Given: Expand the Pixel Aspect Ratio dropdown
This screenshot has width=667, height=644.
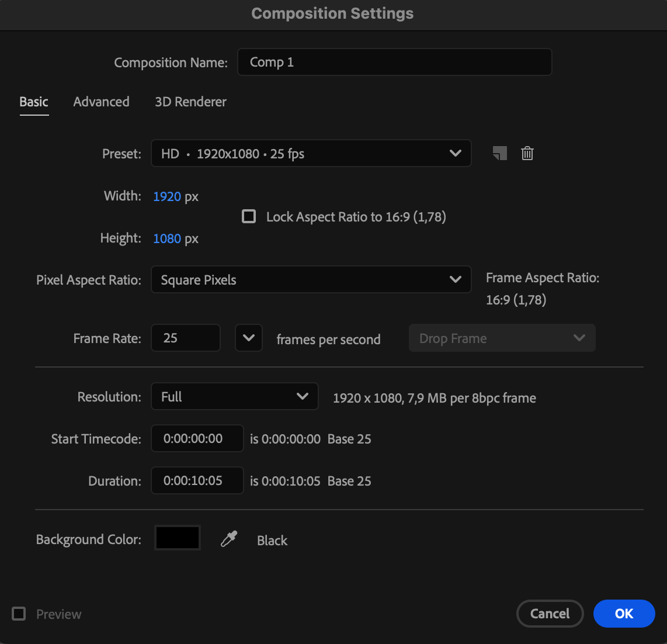Looking at the screenshot, I should coord(311,280).
